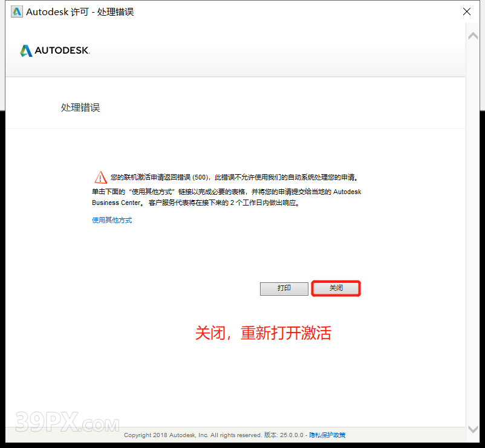Click the Autodesk title bar icon

[17, 11]
